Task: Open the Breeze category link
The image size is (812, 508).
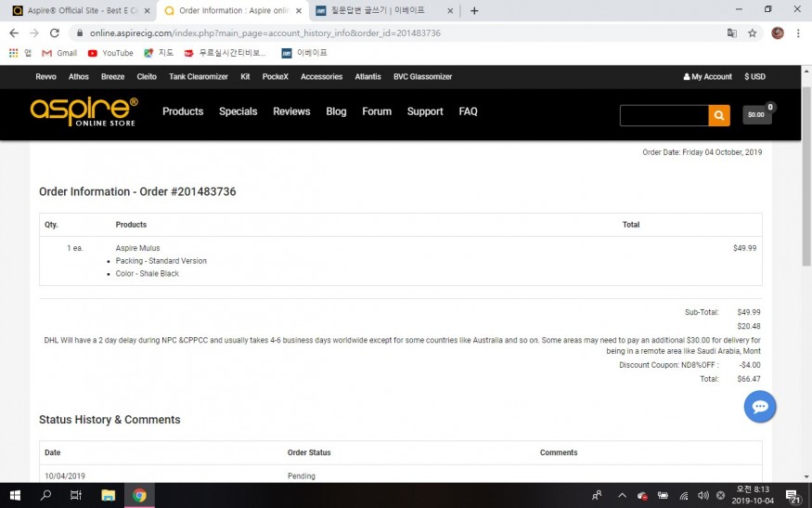Action: click(x=113, y=77)
